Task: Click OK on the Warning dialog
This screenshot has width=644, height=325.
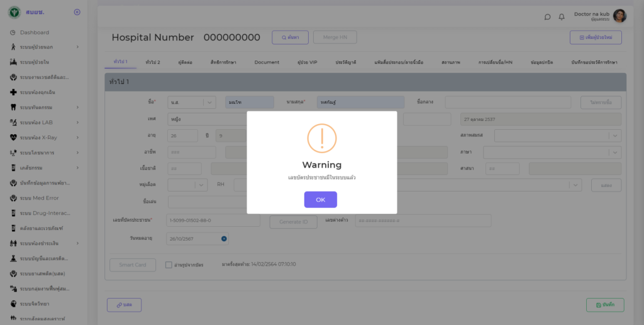Action: tap(320, 200)
